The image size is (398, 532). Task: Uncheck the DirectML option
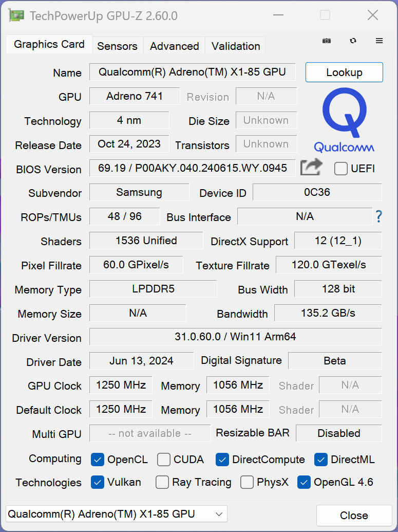(320, 460)
